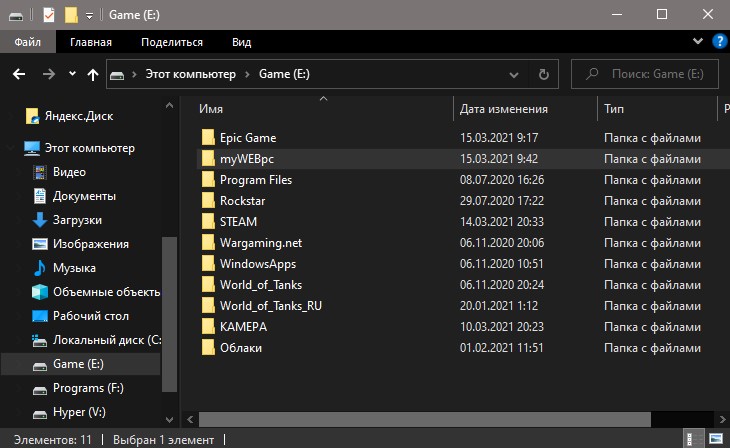This screenshot has height=448, width=730.
Task: Open the Главная ribbon tab
Action: coord(91,42)
